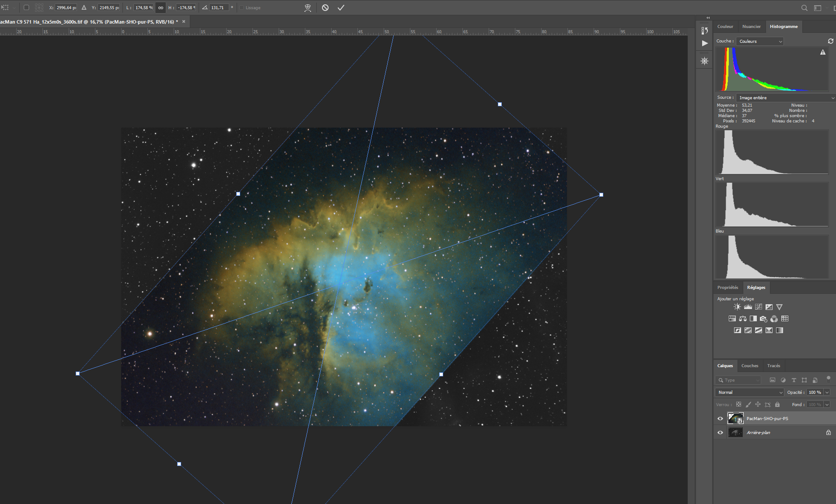Commit the transform with the checkmark icon
Viewport: 836px width, 504px height.
pyautogui.click(x=341, y=7)
